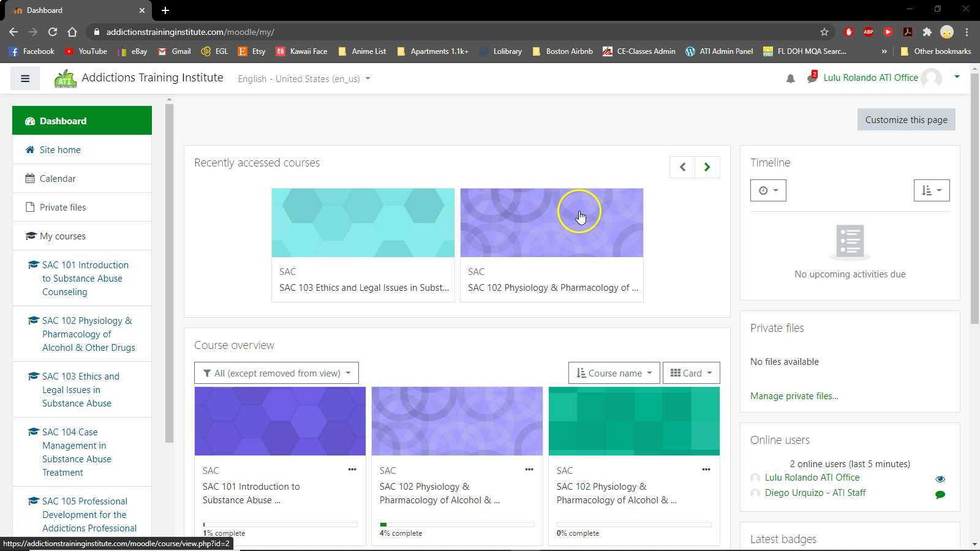Image resolution: width=980 pixels, height=551 pixels.
Task: Toggle the hamburger navigation menu
Action: coord(24,78)
